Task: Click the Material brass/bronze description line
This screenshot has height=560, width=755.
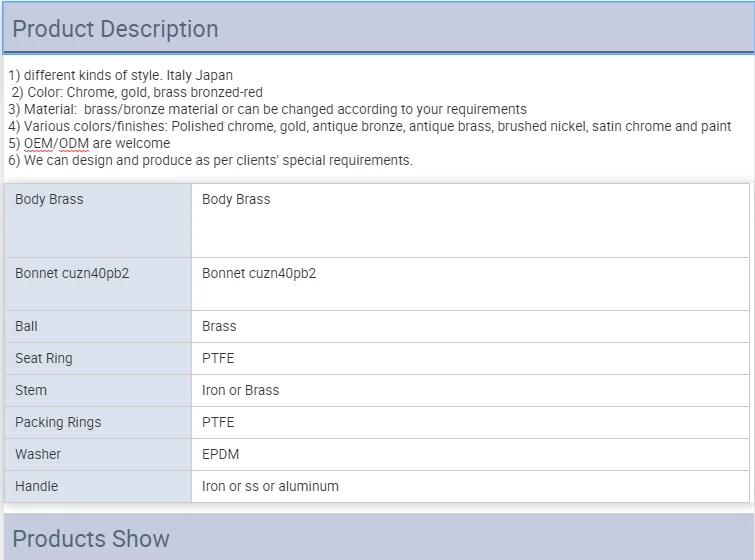Action: click(267, 109)
